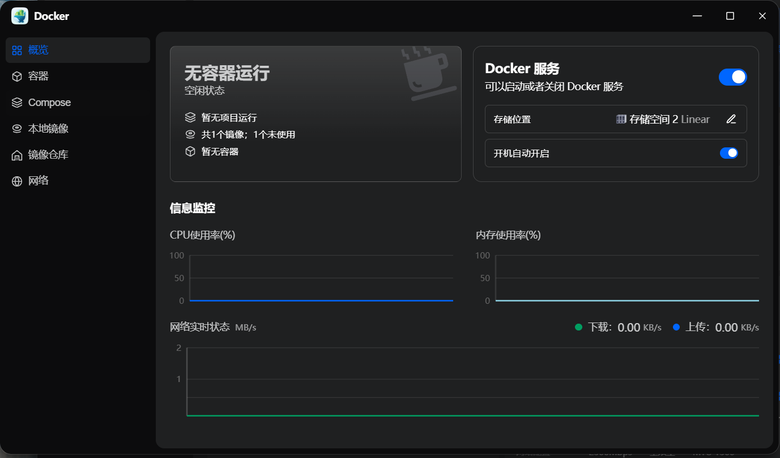Open the 网络 sidebar entry
Screen dimensions: 780x458
[78, 181]
